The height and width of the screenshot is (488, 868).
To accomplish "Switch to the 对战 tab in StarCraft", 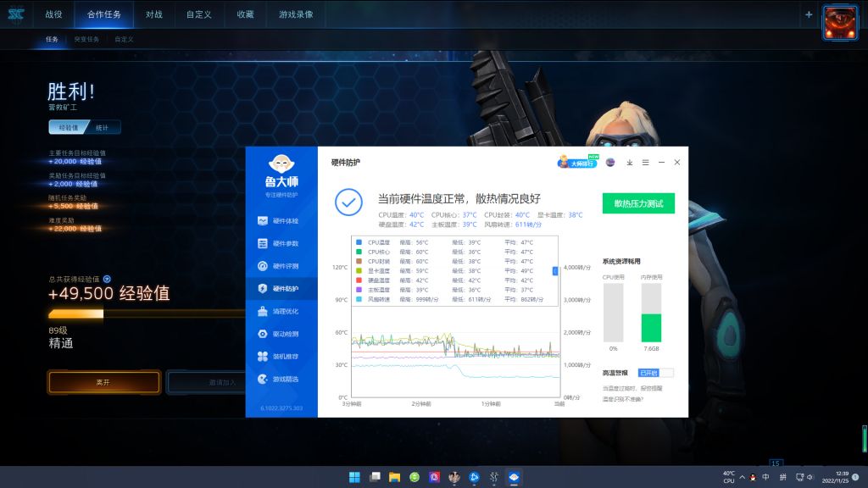I will (x=153, y=14).
